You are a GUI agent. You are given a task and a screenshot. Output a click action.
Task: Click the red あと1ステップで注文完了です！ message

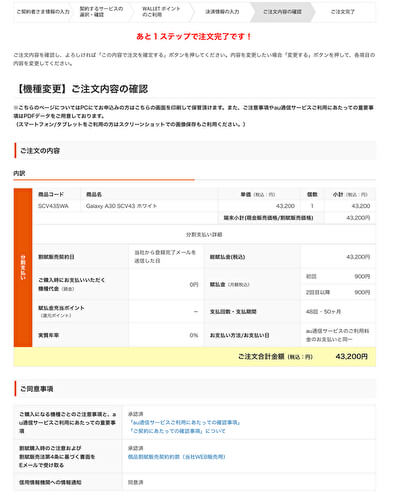pos(194,36)
